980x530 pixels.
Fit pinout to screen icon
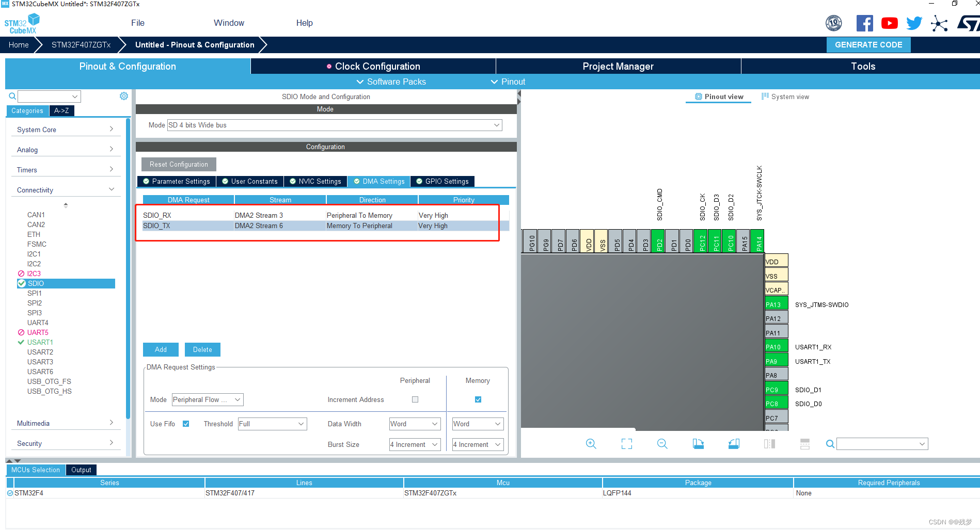pyautogui.click(x=627, y=444)
